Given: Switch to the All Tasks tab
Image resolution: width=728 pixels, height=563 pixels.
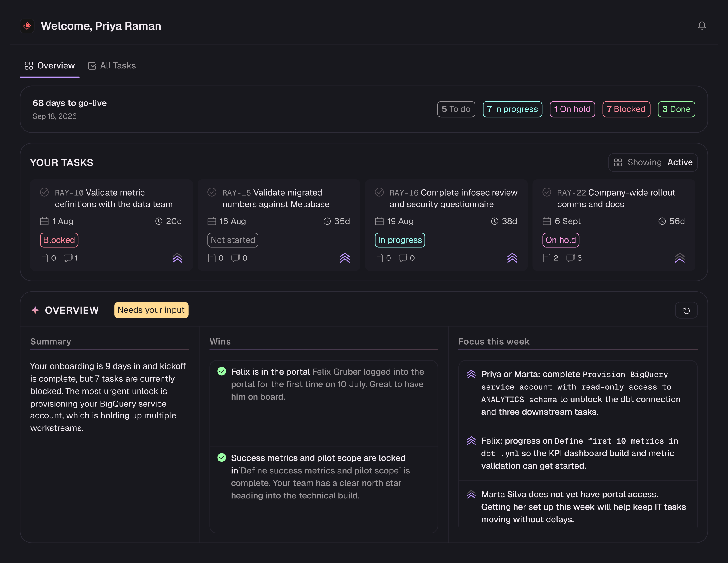Looking at the screenshot, I should 112,66.
